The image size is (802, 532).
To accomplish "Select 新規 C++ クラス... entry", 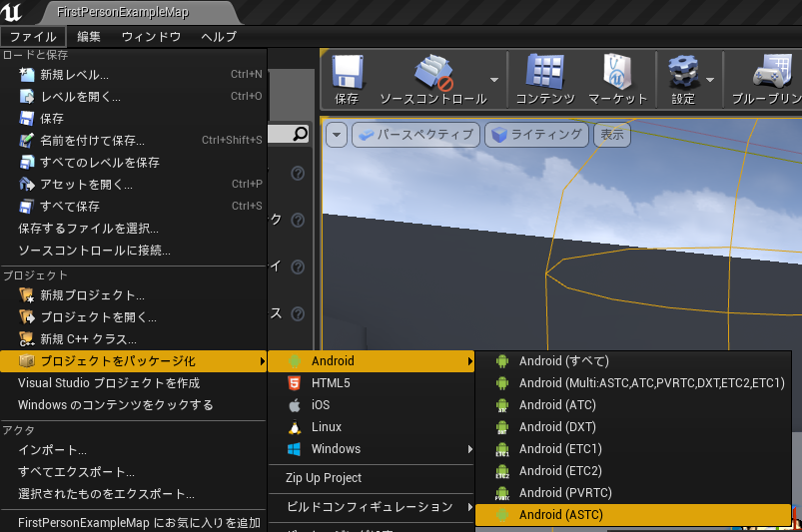I will coord(134,339).
